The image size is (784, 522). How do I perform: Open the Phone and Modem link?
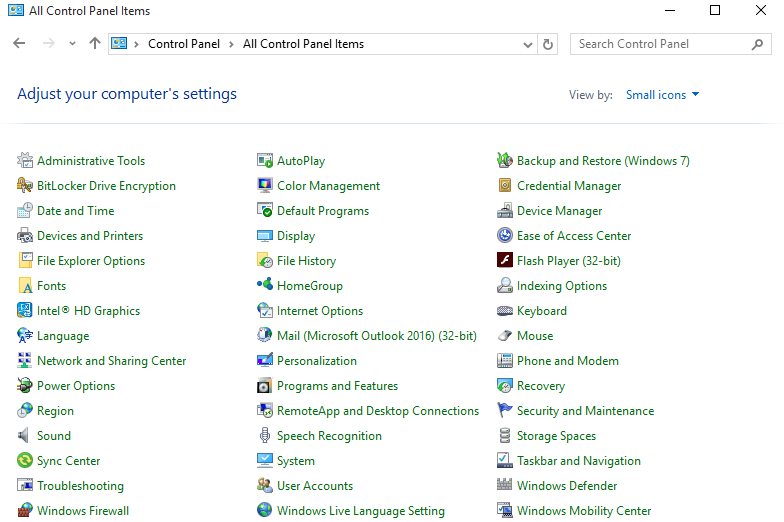568,361
